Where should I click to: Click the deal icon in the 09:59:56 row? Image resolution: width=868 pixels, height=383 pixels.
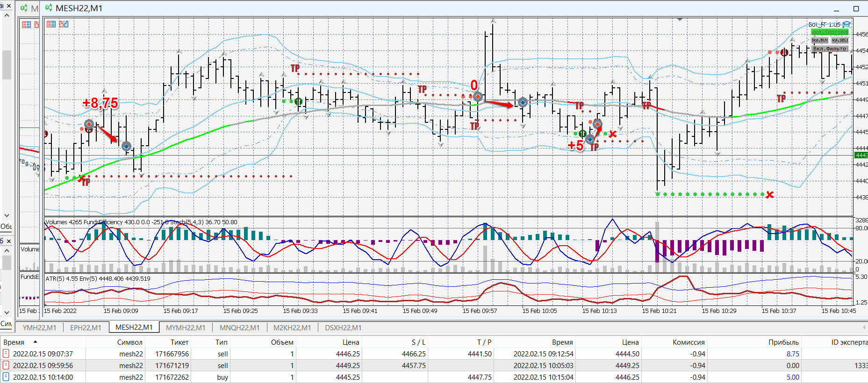point(6,365)
